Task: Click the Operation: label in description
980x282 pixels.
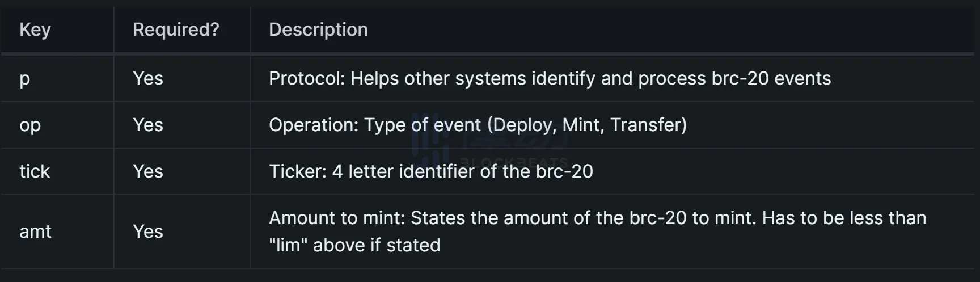Action: pos(314,125)
